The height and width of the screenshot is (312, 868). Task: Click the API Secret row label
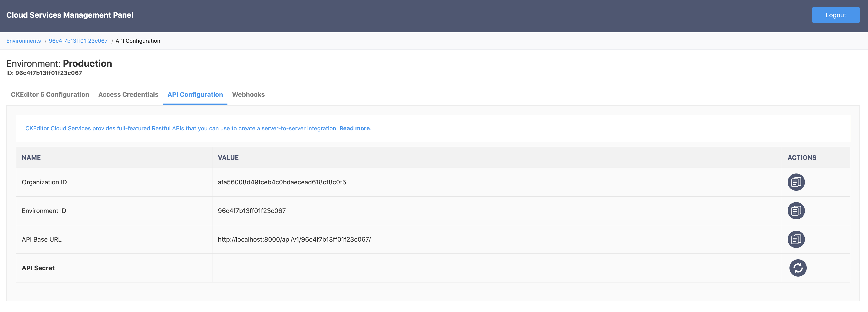tap(38, 268)
